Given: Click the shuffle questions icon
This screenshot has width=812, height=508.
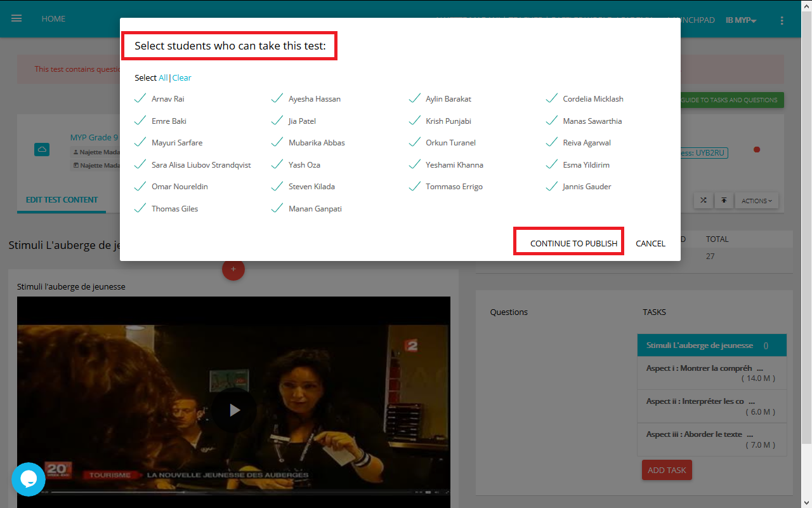Looking at the screenshot, I should [x=704, y=201].
